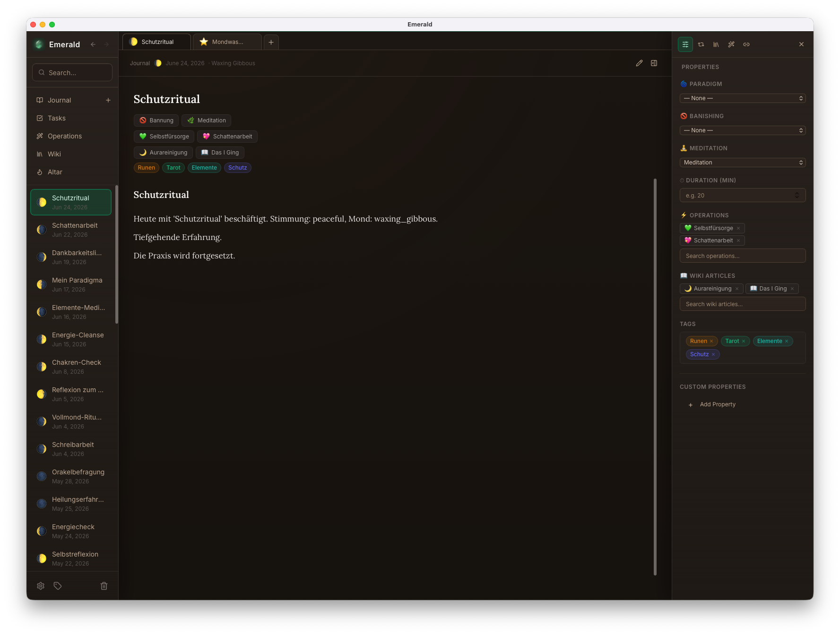Open a new tab with plus button

point(271,42)
